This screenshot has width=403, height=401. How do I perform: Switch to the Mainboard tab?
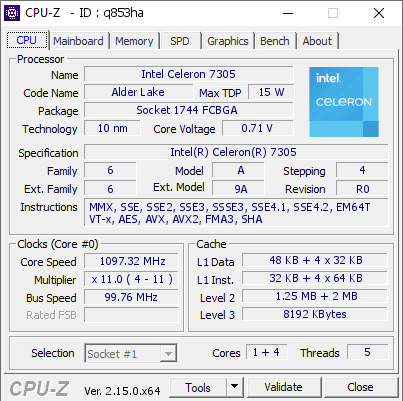pos(78,41)
